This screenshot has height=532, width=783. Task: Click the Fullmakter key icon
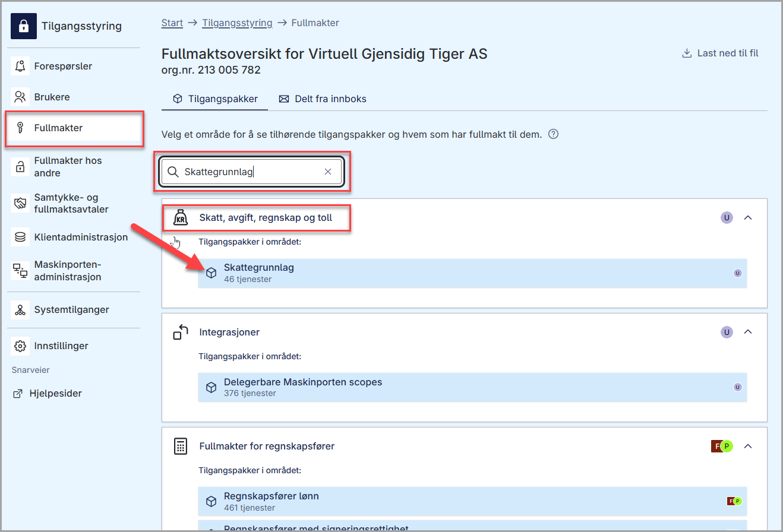tap(20, 128)
